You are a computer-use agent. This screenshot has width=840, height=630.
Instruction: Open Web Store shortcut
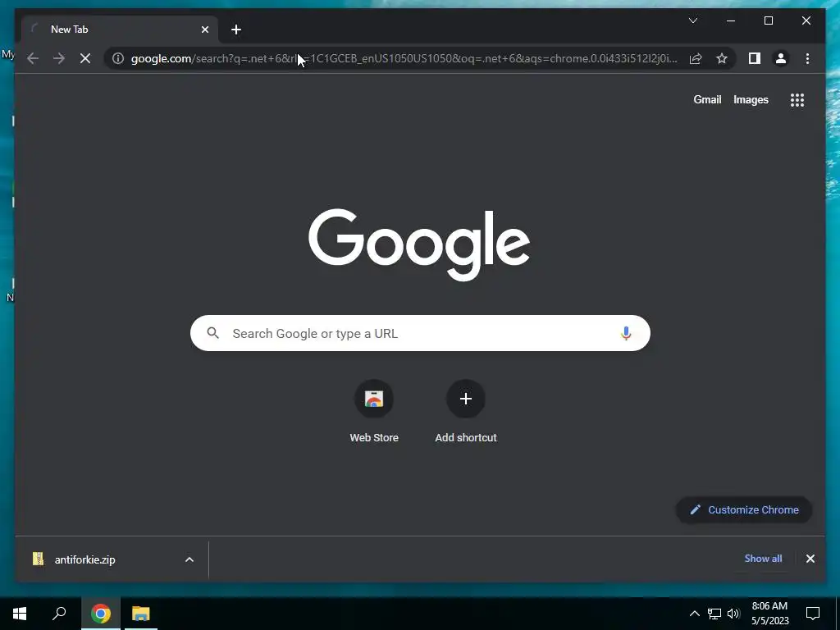point(374,412)
